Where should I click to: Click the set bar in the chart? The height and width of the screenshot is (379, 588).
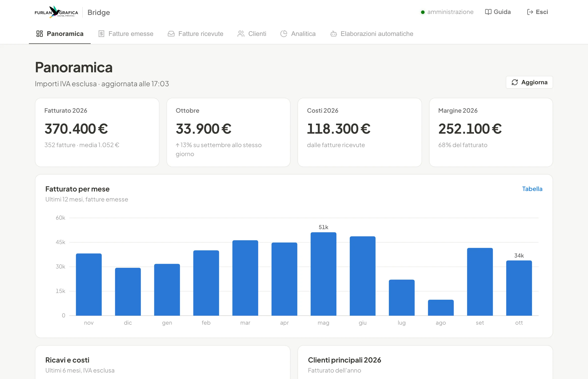480,282
